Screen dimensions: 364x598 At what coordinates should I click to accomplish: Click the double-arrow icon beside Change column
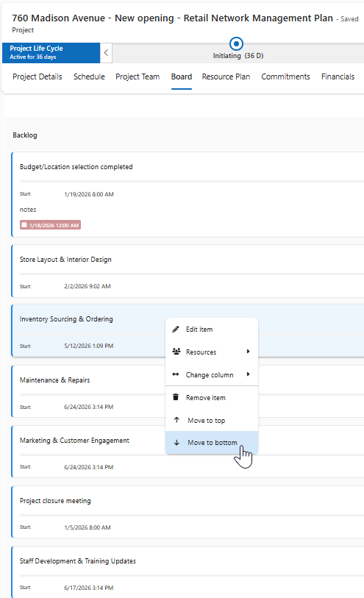(176, 374)
